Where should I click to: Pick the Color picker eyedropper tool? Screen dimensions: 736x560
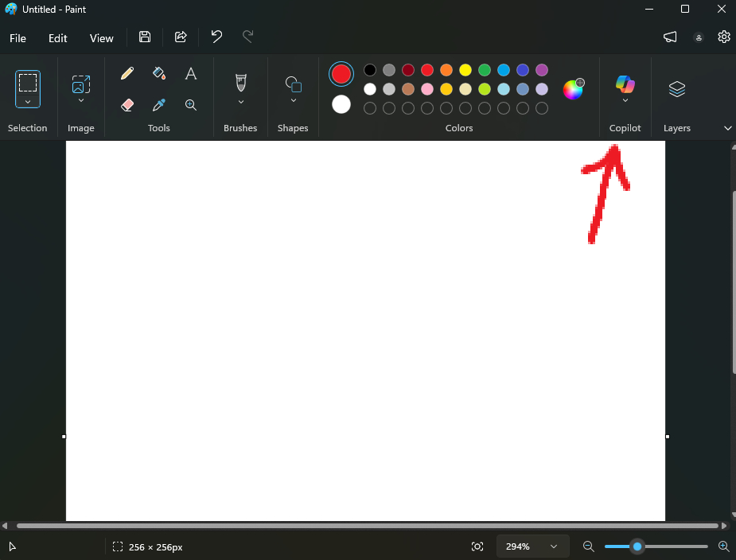[158, 105]
